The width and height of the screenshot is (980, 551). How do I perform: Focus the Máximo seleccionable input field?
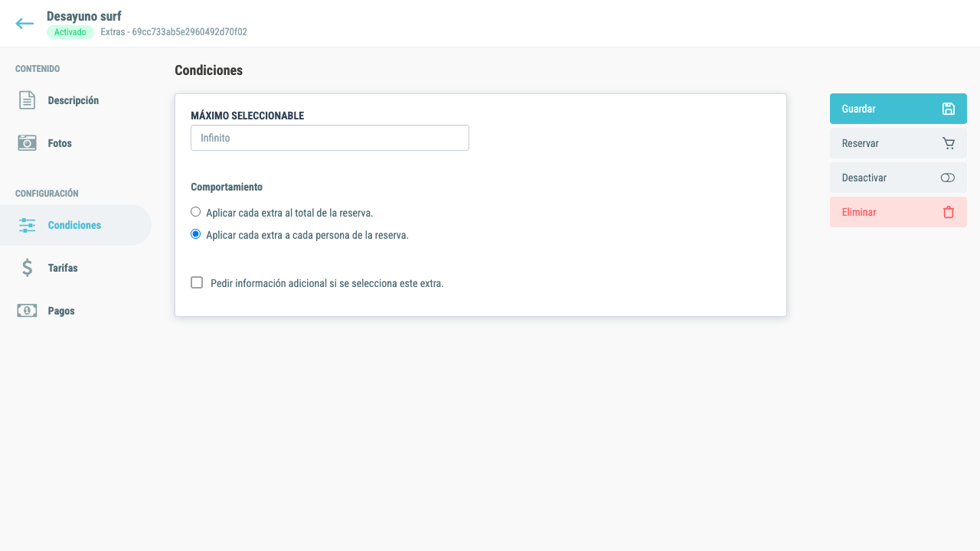point(330,138)
